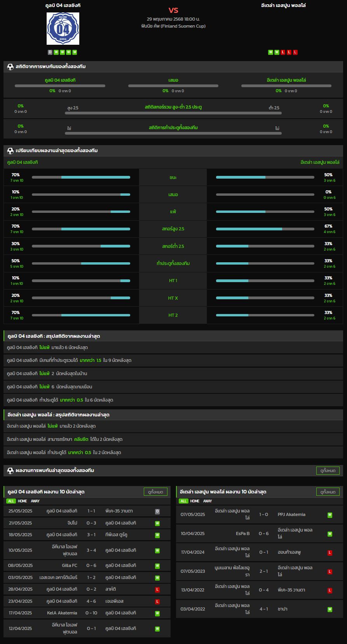This screenshot has height=644, width=347.
Task: Click the W result badge on 10/05/2025 row
Action: pyautogui.click(x=157, y=551)
